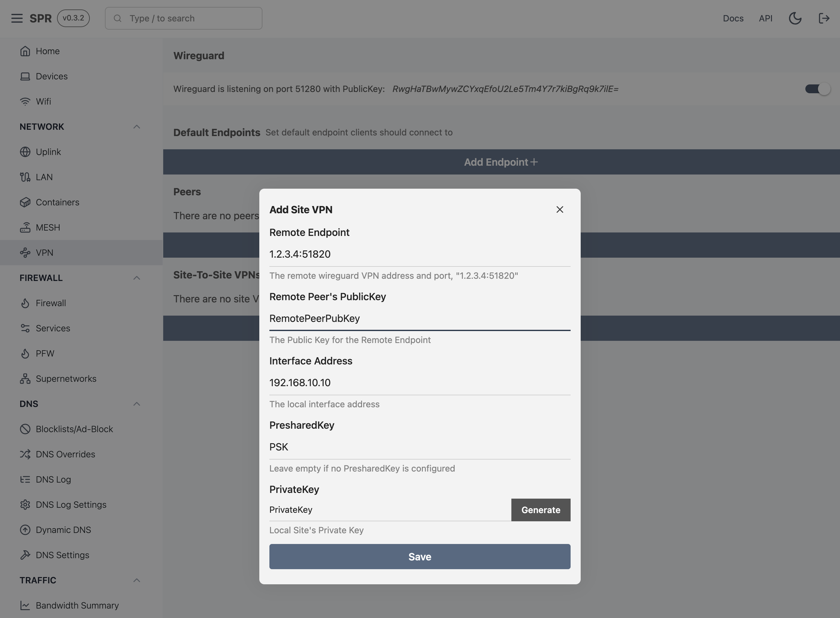This screenshot has height=618, width=840.
Task: Click the v0.3.2 version badge
Action: point(73,18)
